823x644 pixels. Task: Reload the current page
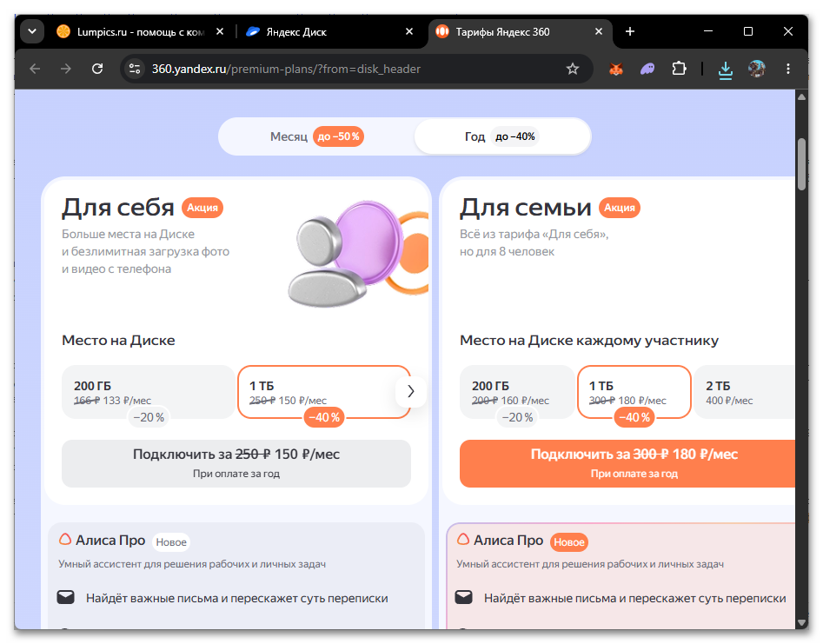click(x=97, y=69)
